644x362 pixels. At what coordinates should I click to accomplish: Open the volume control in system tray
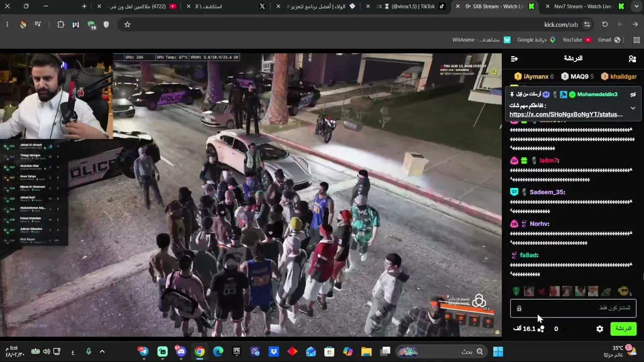click(x=46, y=351)
